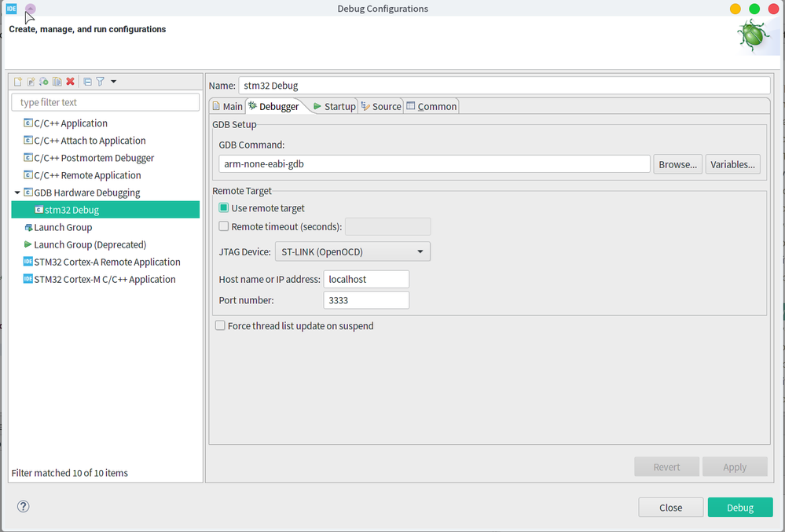Click the Browse... button
The height and width of the screenshot is (532, 785).
(677, 164)
